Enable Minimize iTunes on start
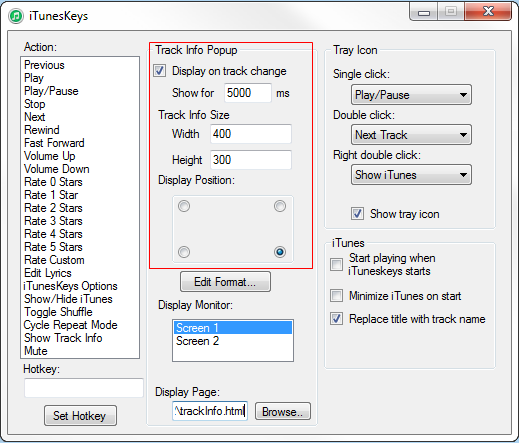519x443 pixels. click(336, 296)
